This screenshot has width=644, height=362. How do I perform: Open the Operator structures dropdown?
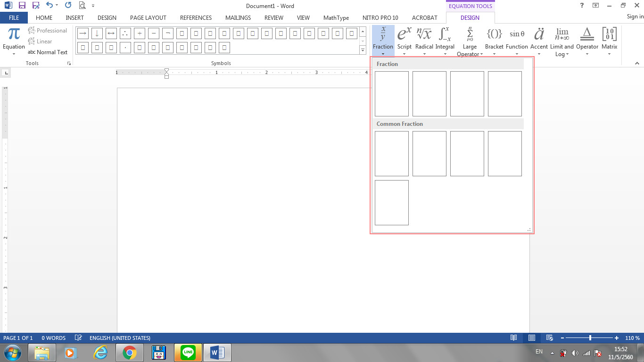coord(587,41)
